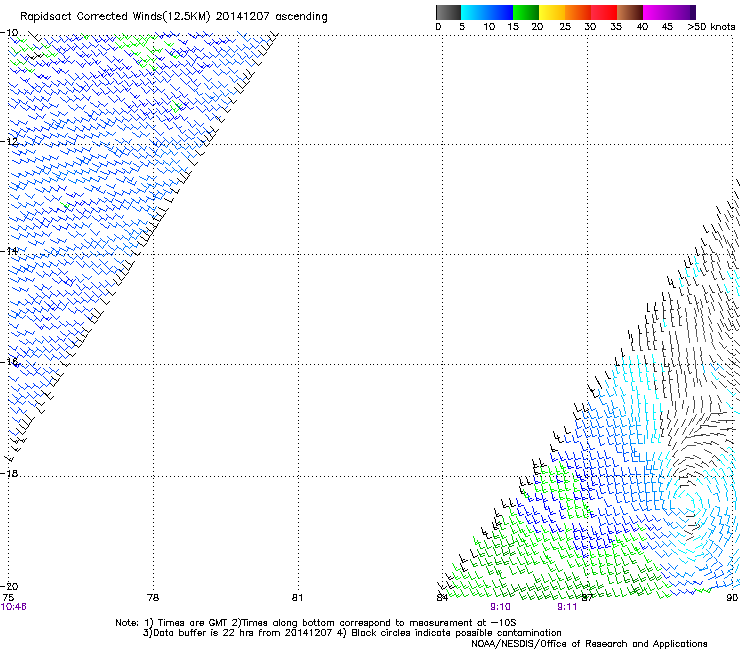Click the purple 10:46 time label
The image size is (740, 650).
tap(14, 607)
